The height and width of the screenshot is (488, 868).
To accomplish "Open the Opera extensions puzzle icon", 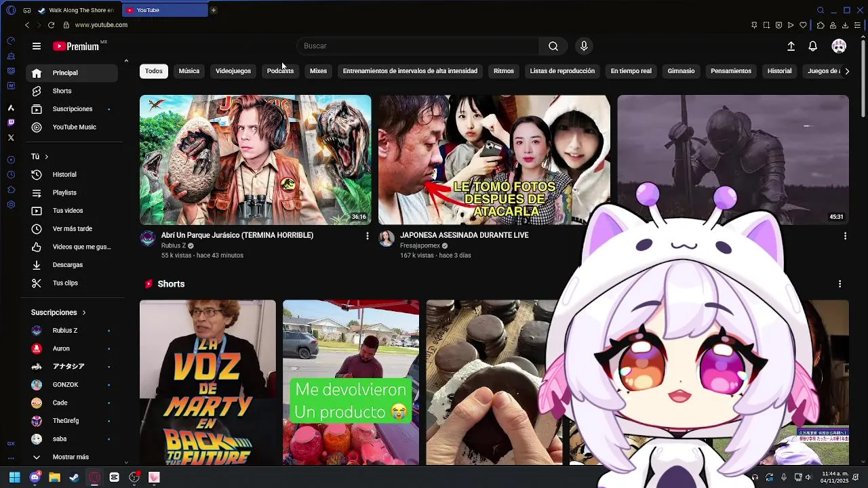I will [x=821, y=25].
